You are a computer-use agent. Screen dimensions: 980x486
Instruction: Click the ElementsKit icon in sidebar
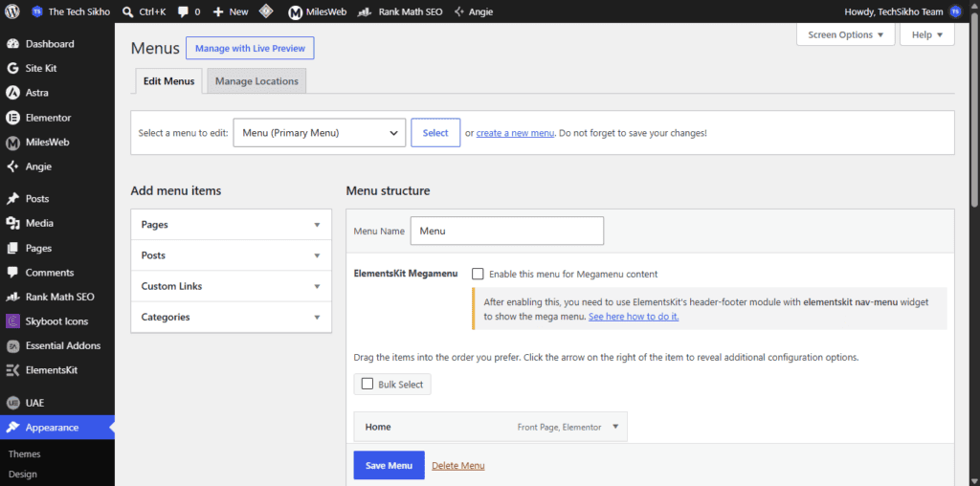(x=12, y=370)
